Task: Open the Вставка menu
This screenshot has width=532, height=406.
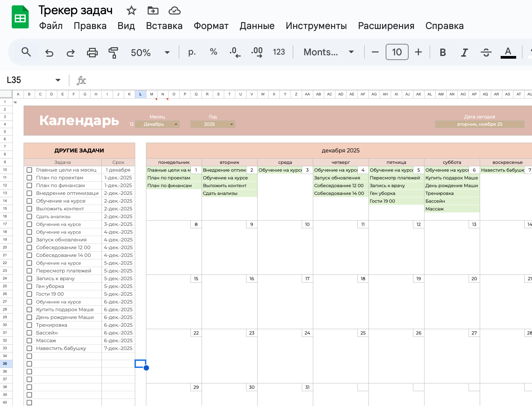Action: click(164, 26)
